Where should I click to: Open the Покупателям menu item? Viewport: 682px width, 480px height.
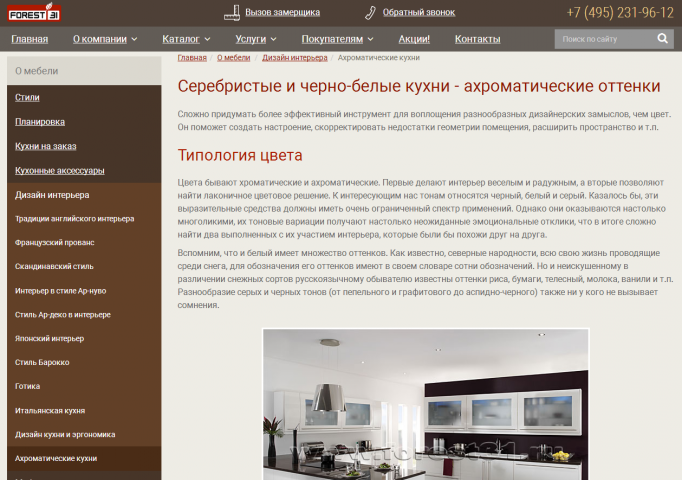pos(332,39)
